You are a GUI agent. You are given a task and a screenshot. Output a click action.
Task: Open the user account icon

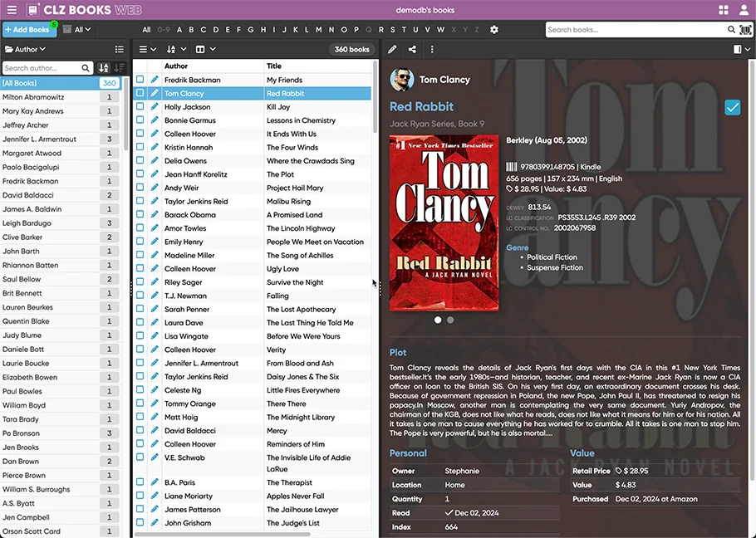pos(744,10)
